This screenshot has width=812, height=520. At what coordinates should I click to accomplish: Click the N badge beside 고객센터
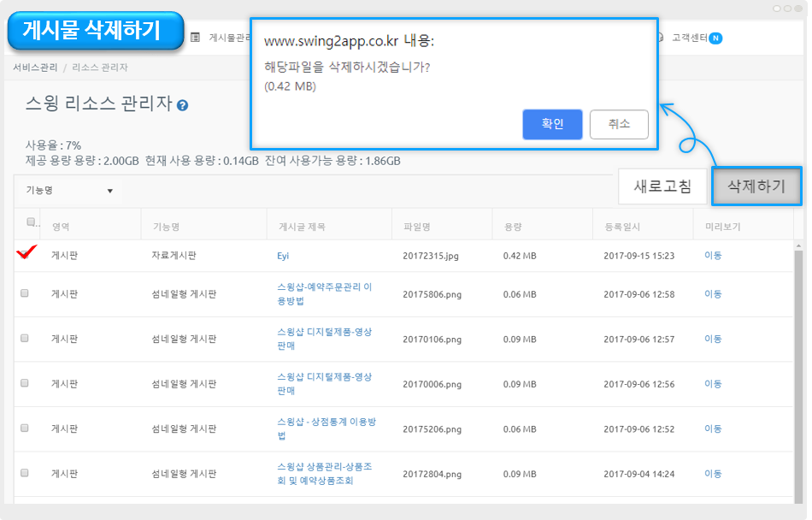click(715, 38)
